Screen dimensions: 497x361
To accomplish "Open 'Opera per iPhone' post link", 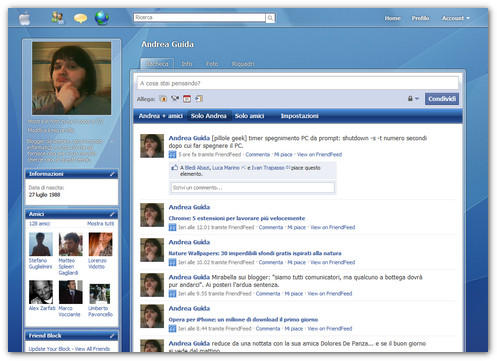I will (x=243, y=320).
